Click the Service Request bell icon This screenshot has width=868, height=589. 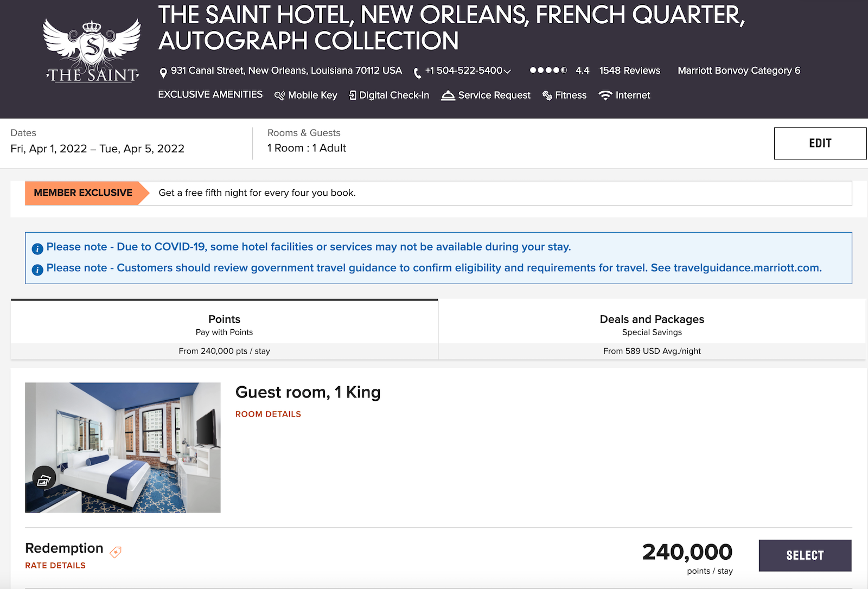(448, 95)
